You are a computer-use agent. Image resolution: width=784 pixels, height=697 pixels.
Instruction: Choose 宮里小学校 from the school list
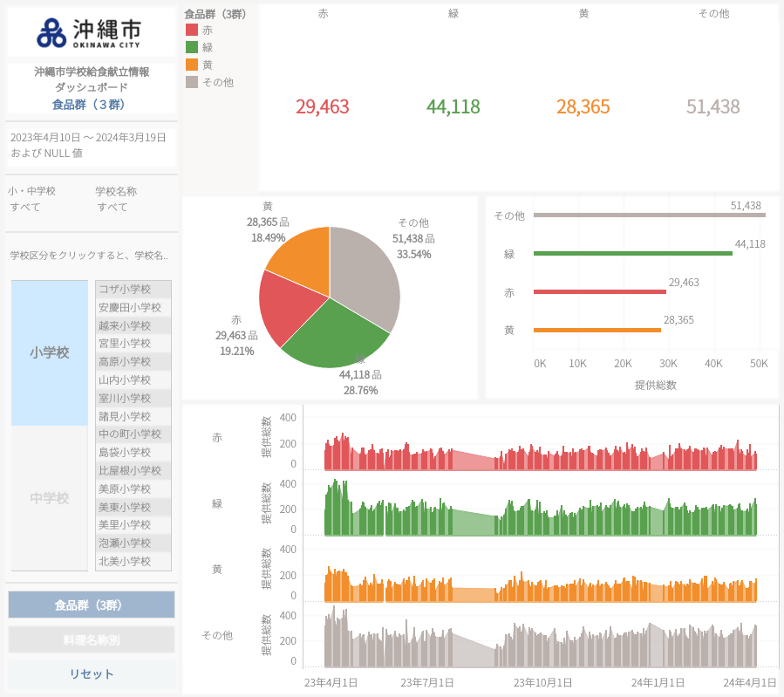(x=133, y=344)
